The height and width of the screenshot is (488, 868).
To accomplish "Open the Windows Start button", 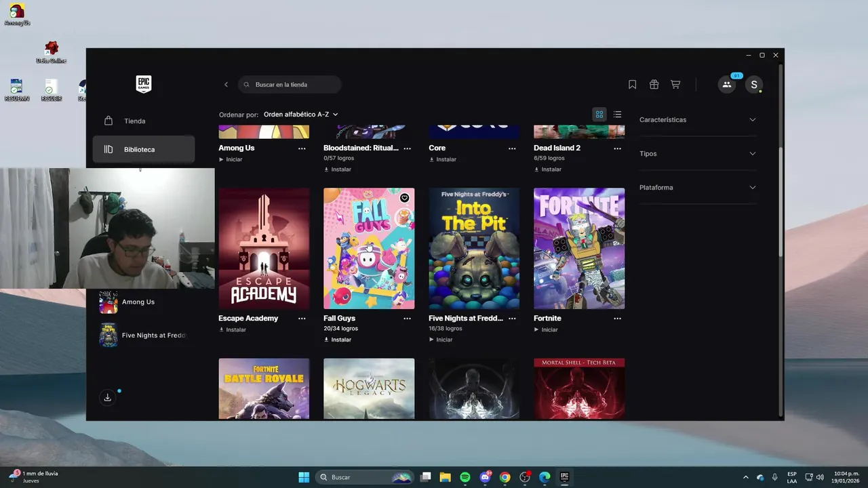I will (304, 477).
